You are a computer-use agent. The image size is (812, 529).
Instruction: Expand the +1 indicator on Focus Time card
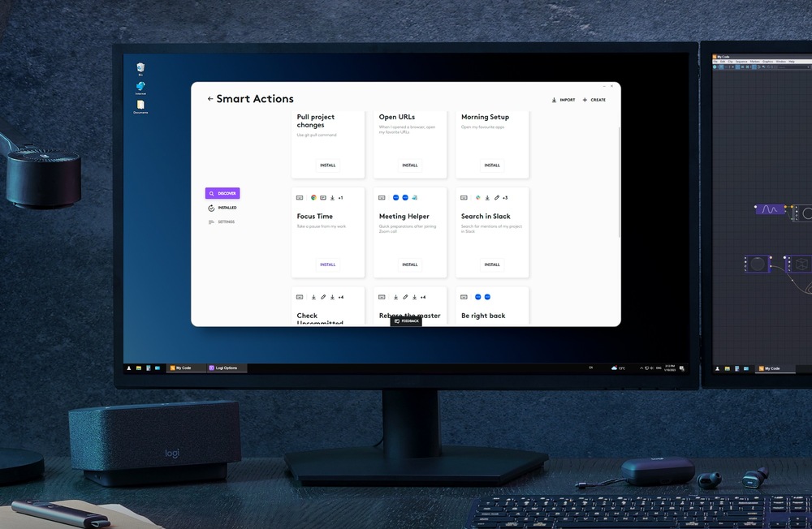[x=340, y=198]
